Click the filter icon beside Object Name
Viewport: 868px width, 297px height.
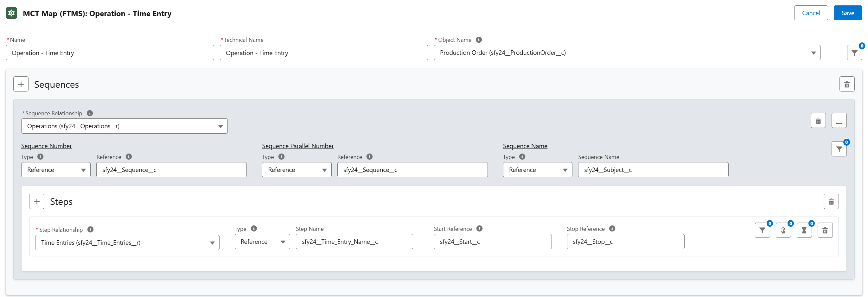[854, 53]
